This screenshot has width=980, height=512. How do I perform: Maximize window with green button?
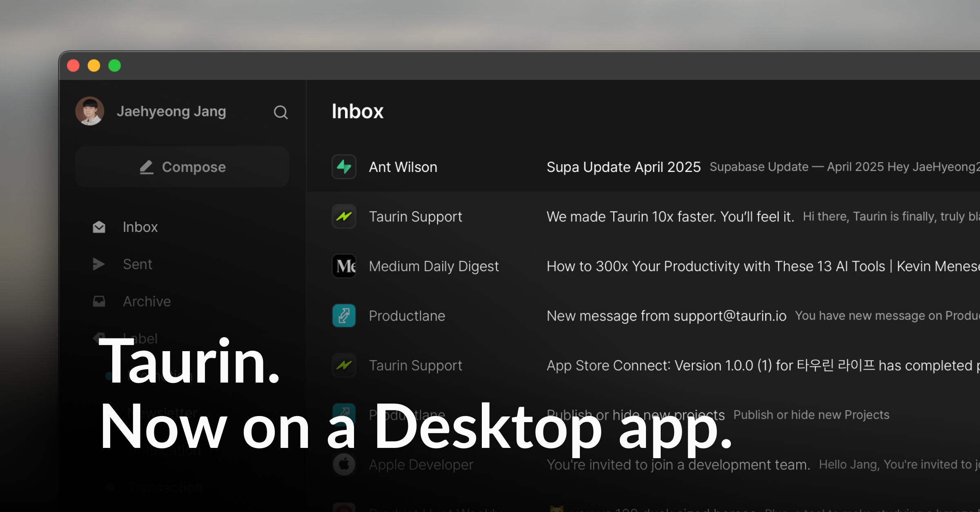pyautogui.click(x=115, y=65)
